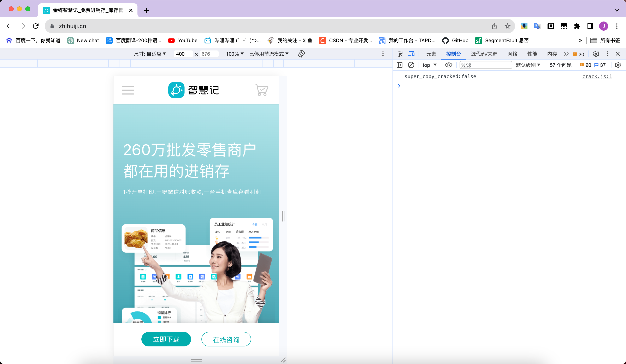Switch to the 网络 tab
The width and height of the screenshot is (626, 364).
[512, 54]
